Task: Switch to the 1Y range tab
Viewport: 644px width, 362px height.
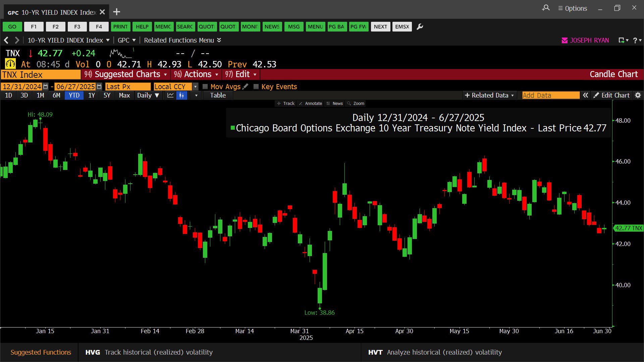Action: click(91, 96)
